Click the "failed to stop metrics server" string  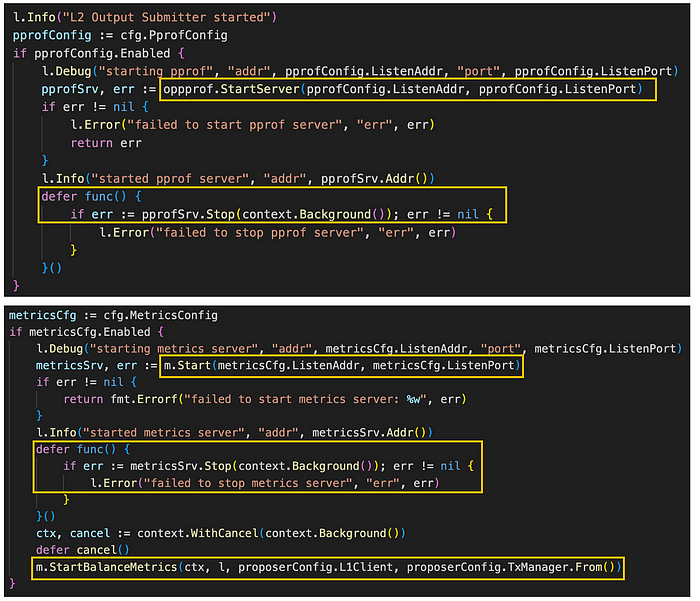coord(248,483)
